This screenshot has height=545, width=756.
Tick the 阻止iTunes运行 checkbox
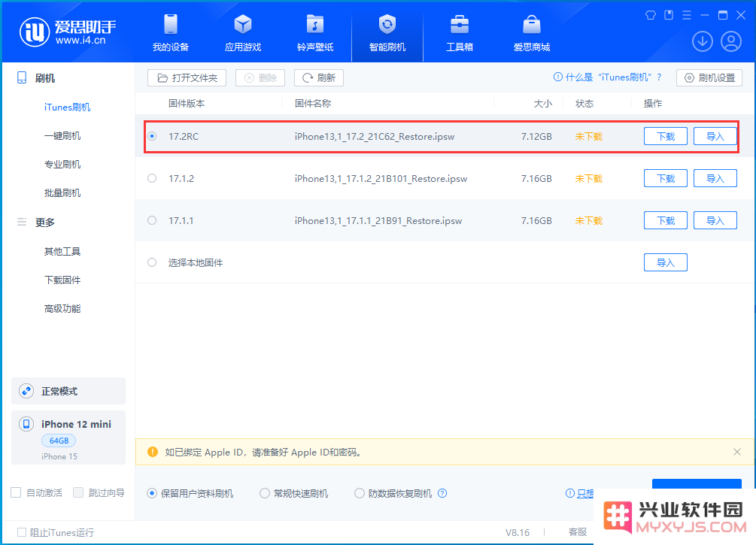[22, 532]
